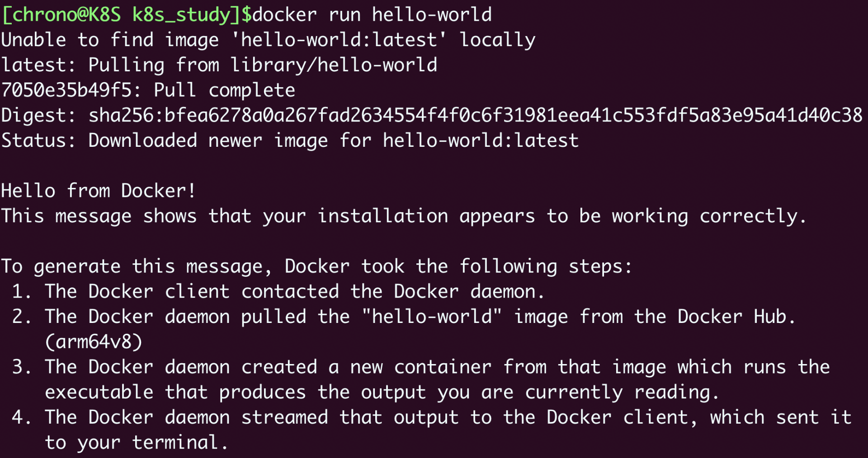
Task: Click the 'to your terminal.' line
Action: coord(136,443)
